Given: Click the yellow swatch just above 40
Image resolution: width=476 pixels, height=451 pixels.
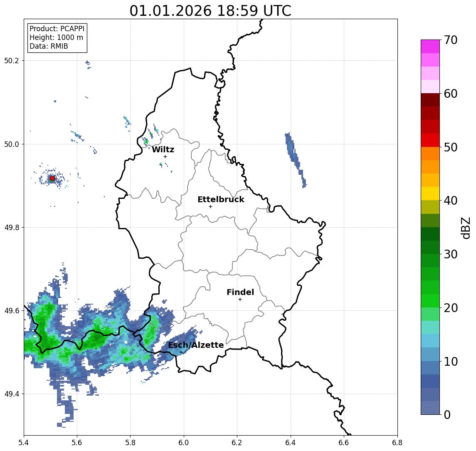Looking at the screenshot, I should (430, 193).
